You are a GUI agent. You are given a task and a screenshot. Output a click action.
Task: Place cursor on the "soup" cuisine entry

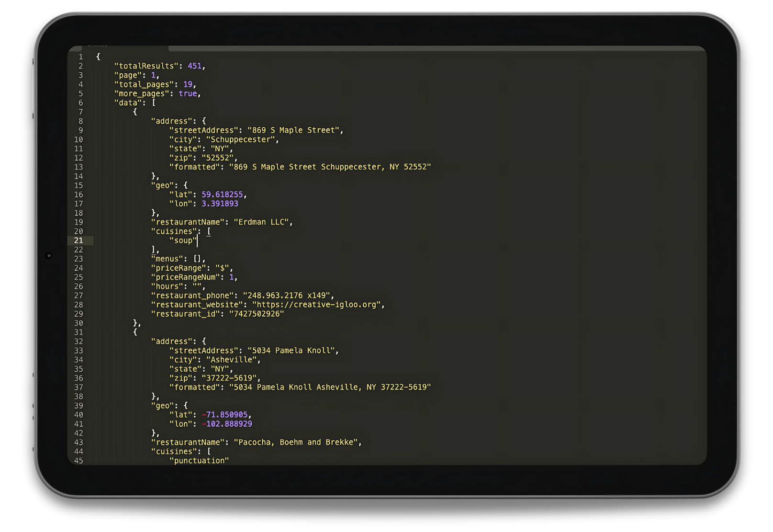(183, 240)
